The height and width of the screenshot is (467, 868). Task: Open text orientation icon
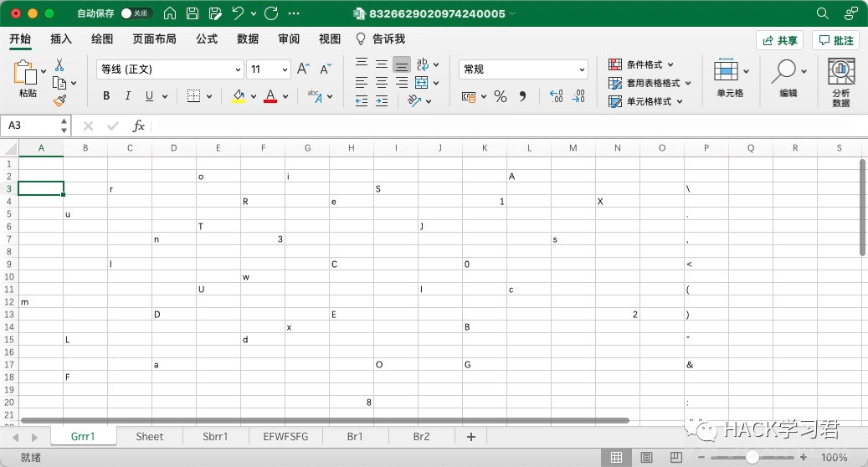point(414,100)
